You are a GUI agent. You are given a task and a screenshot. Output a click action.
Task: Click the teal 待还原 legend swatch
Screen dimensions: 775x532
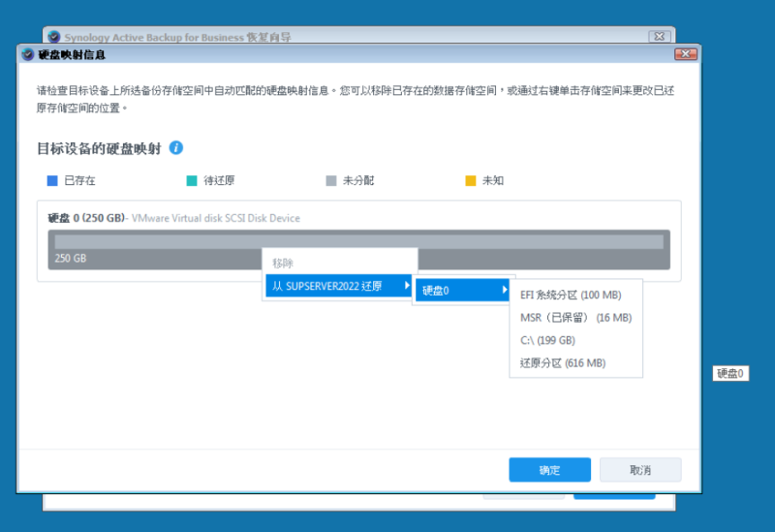coord(192,180)
